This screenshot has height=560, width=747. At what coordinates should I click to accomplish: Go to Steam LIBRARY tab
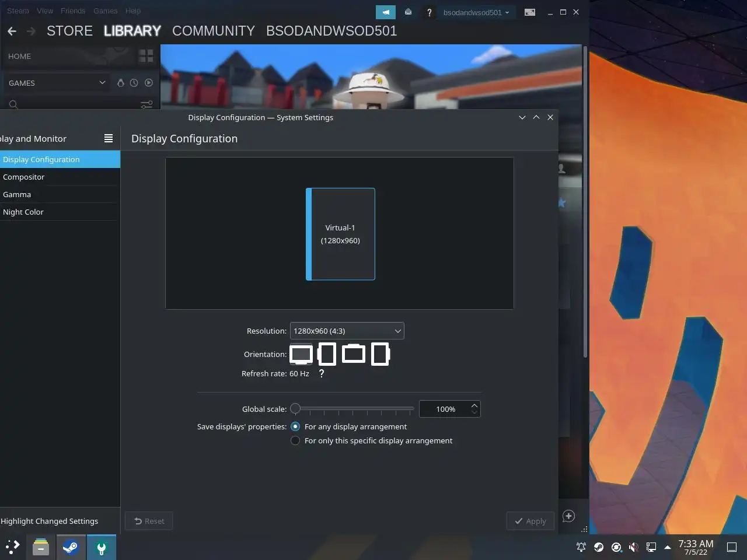(x=132, y=31)
